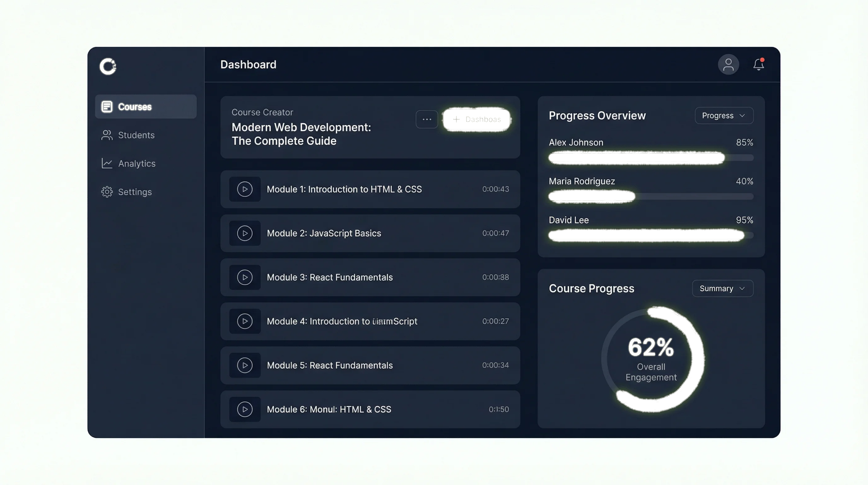Play Module 3: React Fundamentals

tap(245, 277)
